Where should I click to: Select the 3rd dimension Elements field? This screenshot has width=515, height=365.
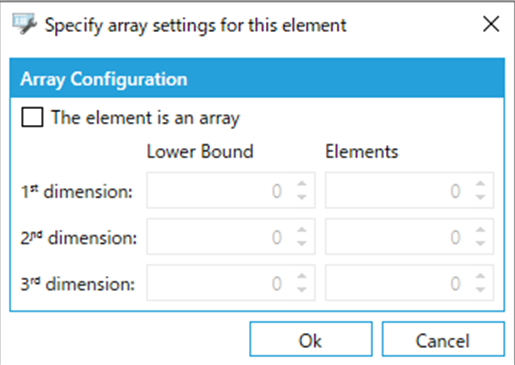click(x=409, y=283)
